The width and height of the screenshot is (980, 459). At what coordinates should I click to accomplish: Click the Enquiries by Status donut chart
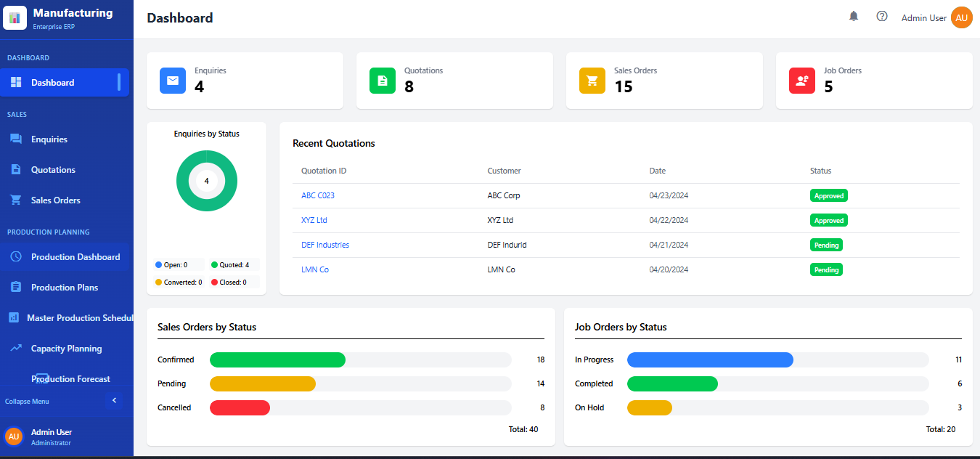(x=206, y=180)
